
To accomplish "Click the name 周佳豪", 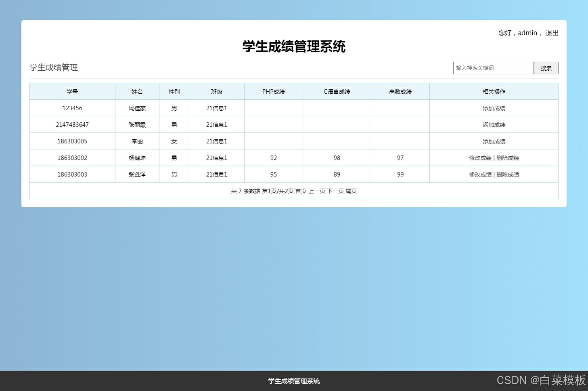I will 137,108.
